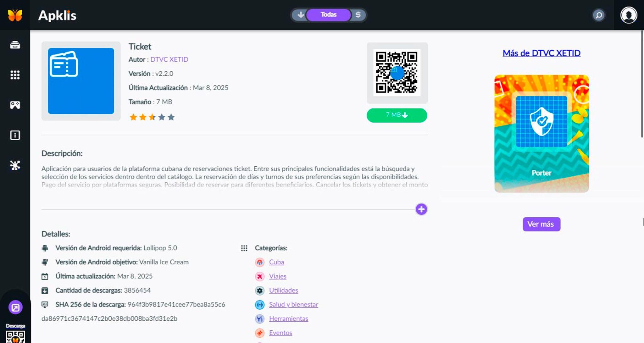Click the Ticket app QR code
This screenshot has width=644, height=343.
[x=397, y=73]
